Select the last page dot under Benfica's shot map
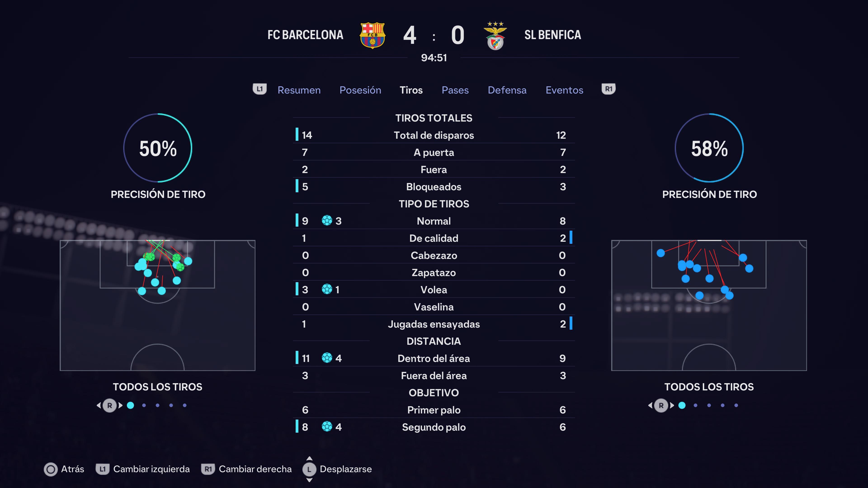The height and width of the screenshot is (488, 868). click(x=736, y=406)
